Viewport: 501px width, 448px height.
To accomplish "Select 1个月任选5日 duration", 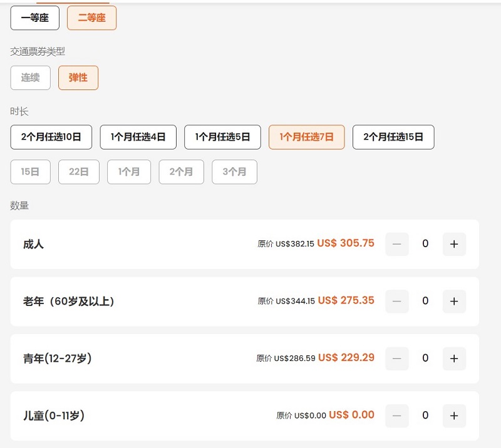I will coord(222,137).
